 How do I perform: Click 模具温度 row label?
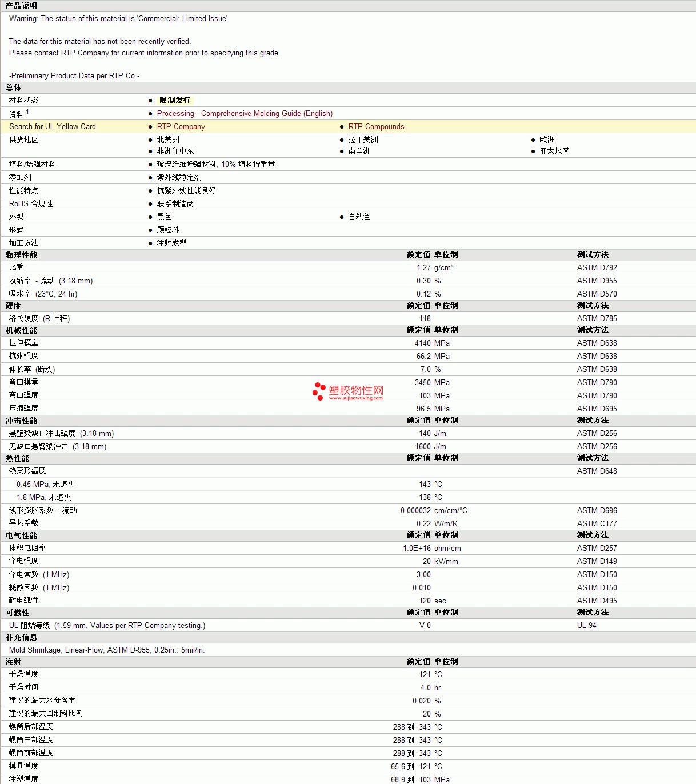23,766
